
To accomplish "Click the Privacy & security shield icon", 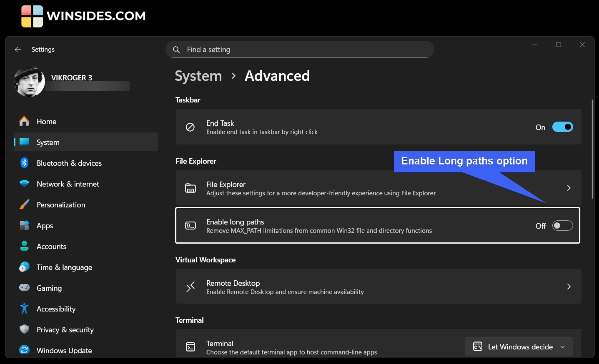I will click(x=24, y=329).
